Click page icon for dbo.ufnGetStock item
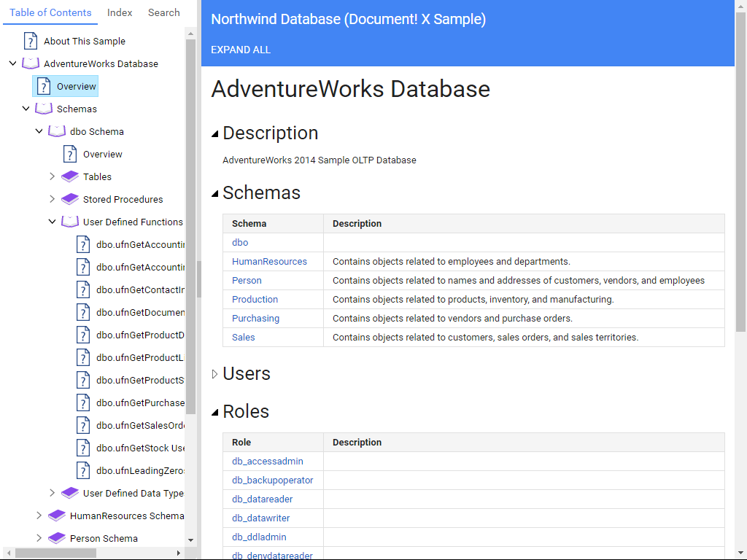 pyautogui.click(x=83, y=448)
